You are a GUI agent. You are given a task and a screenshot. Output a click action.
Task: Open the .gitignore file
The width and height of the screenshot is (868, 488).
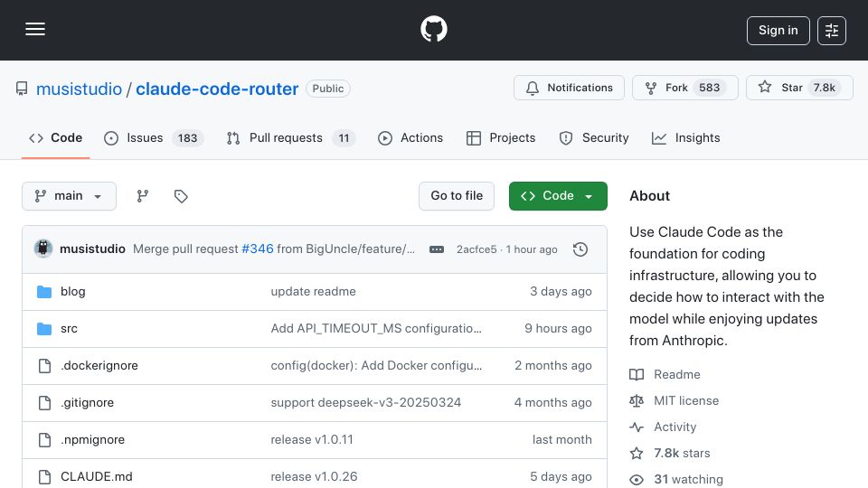pos(87,403)
